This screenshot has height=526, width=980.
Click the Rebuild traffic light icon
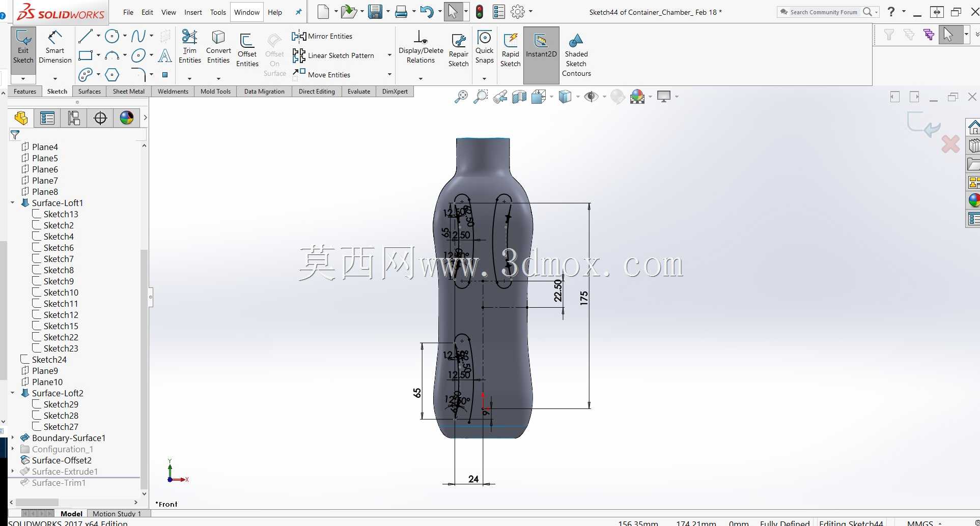480,12
